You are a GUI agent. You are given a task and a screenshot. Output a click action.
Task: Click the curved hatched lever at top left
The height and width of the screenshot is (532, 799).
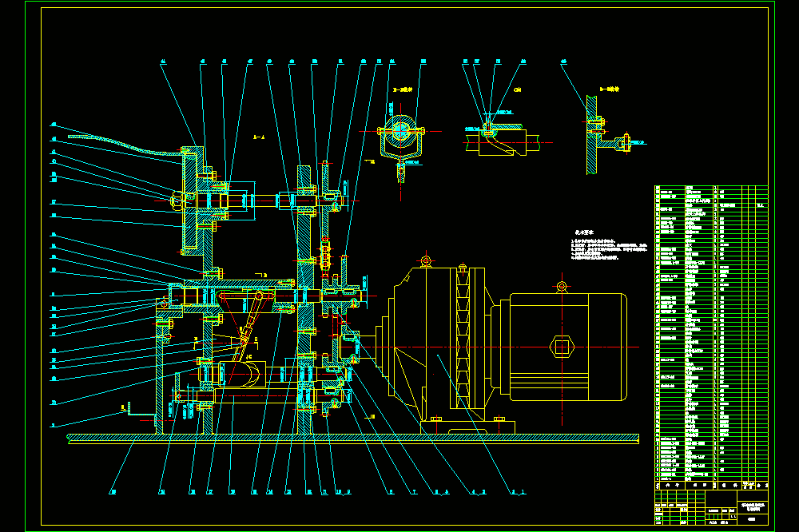pos(125,145)
